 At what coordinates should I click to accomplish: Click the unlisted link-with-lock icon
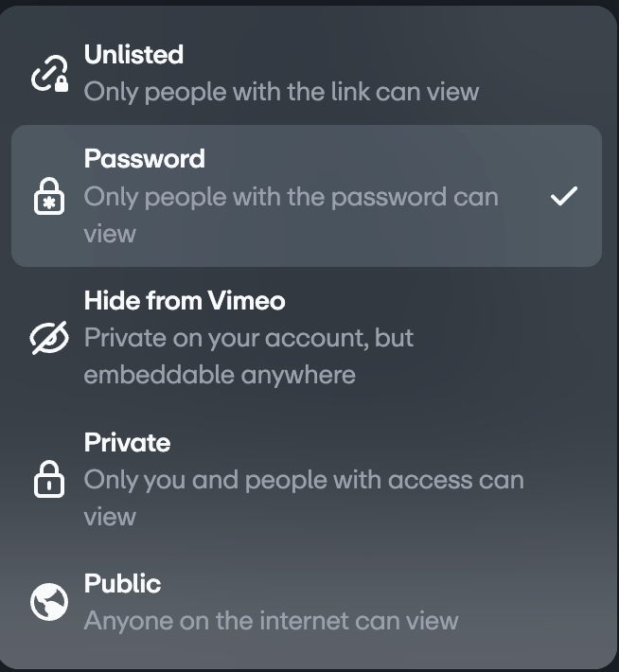pyautogui.click(x=49, y=74)
